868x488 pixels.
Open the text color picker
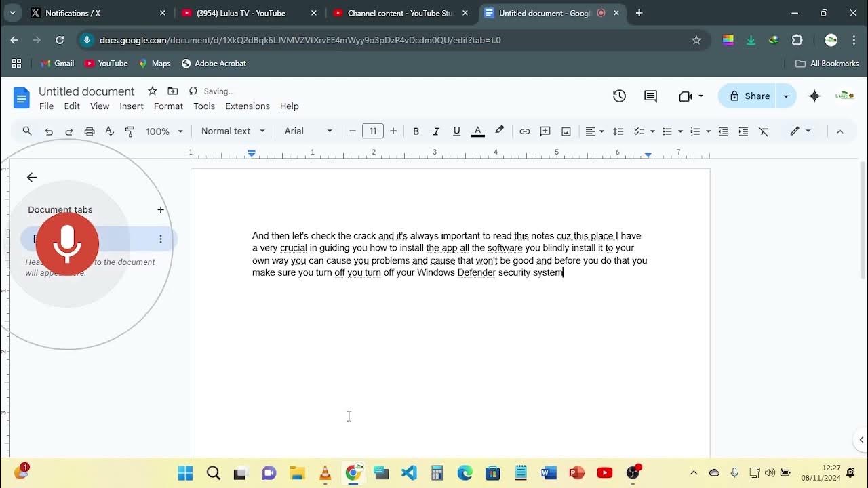[477, 131]
